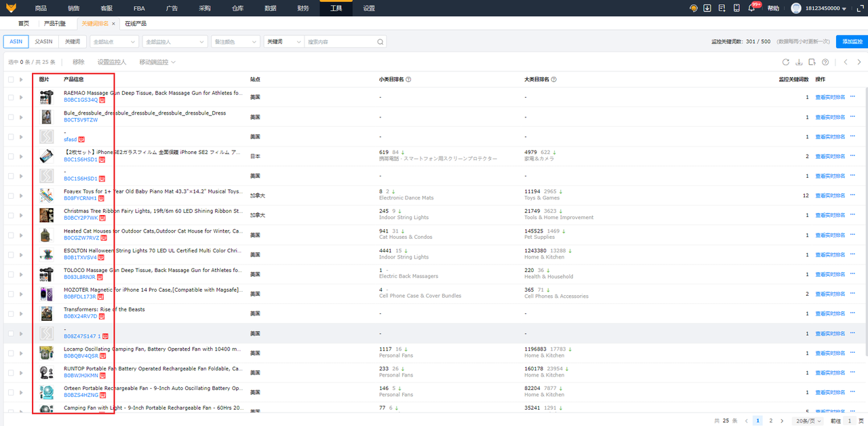Viewport: 868px width, 426px height.
Task: Click the 移除 button
Action: pos(79,62)
